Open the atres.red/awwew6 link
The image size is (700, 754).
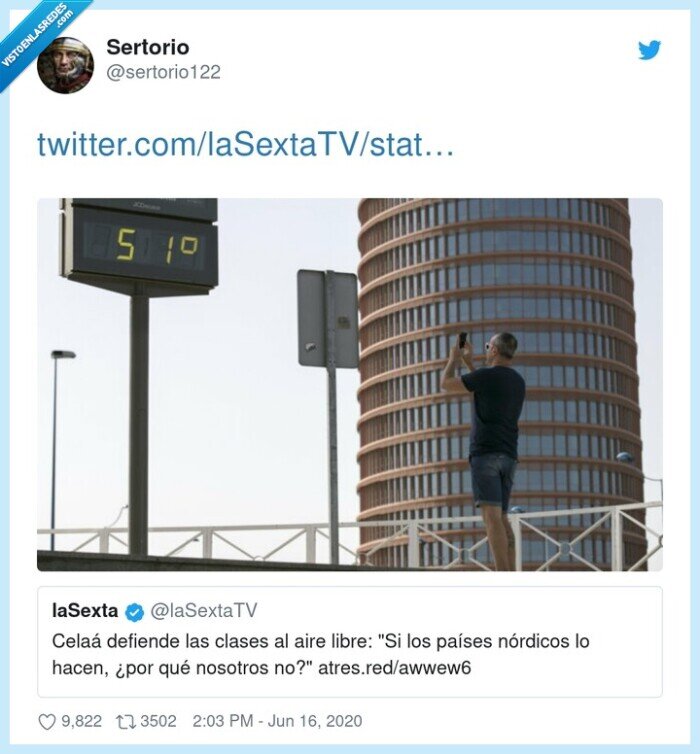[x=394, y=667]
